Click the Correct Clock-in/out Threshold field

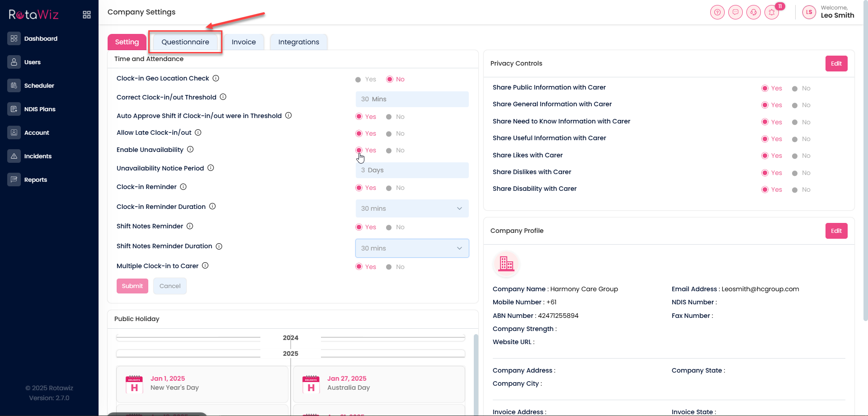coord(412,99)
